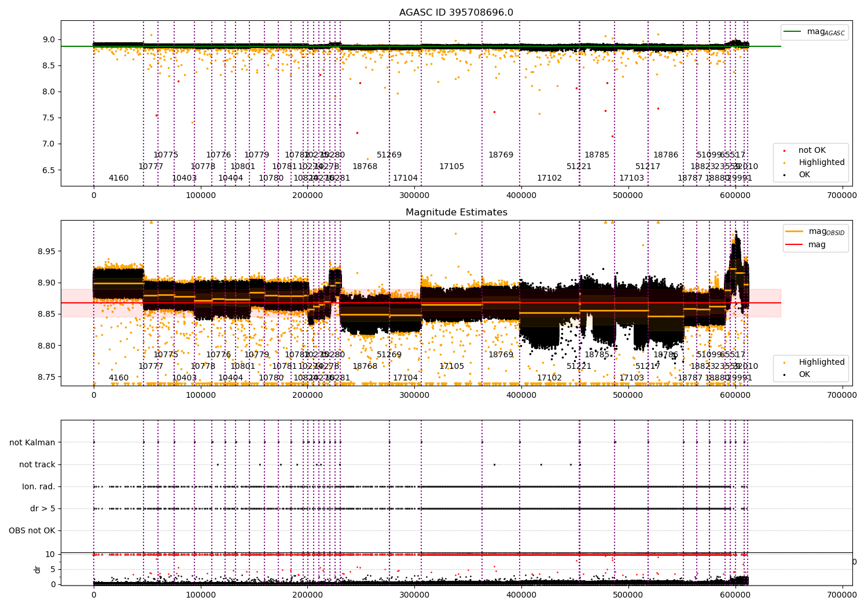
Task: Click obsid label 10801 in Magnitude Estimates plot
Action: (242, 366)
